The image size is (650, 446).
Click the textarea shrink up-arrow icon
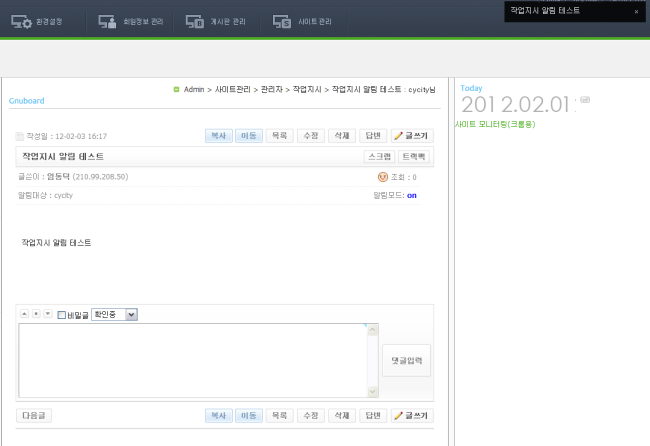click(24, 313)
